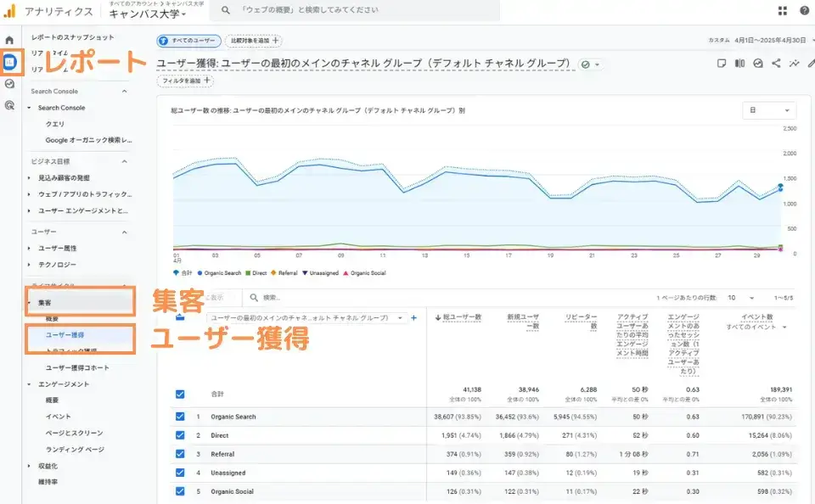Select ユーザー獲得コホート in the sidebar
The width and height of the screenshot is (815, 504).
coord(77,367)
